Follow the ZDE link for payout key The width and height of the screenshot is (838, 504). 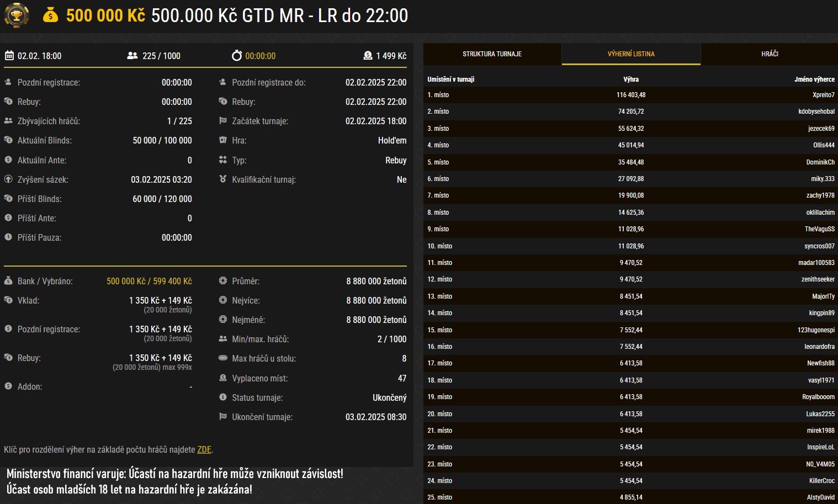(x=204, y=449)
